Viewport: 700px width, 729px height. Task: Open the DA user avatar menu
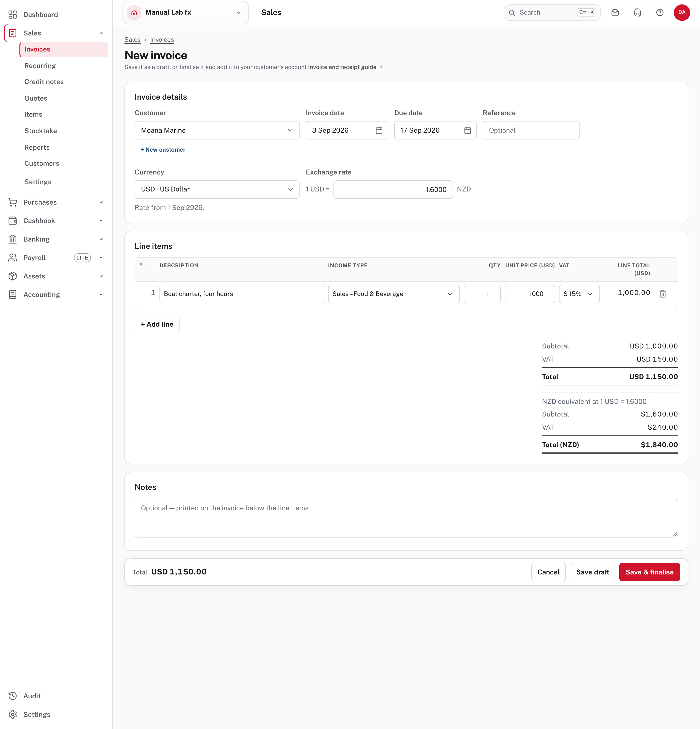[x=682, y=13]
